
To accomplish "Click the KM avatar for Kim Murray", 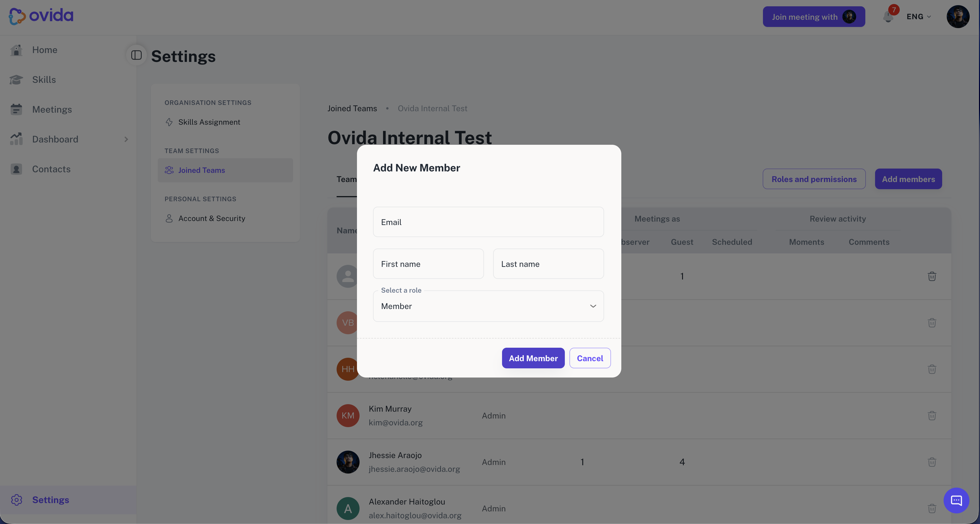I will tap(348, 416).
